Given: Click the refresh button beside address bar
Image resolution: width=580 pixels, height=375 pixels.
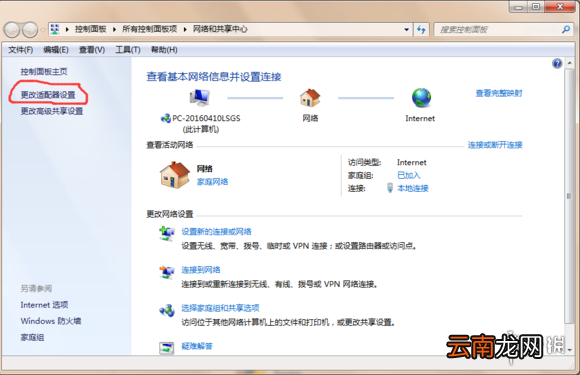Looking at the screenshot, I should coord(421,30).
